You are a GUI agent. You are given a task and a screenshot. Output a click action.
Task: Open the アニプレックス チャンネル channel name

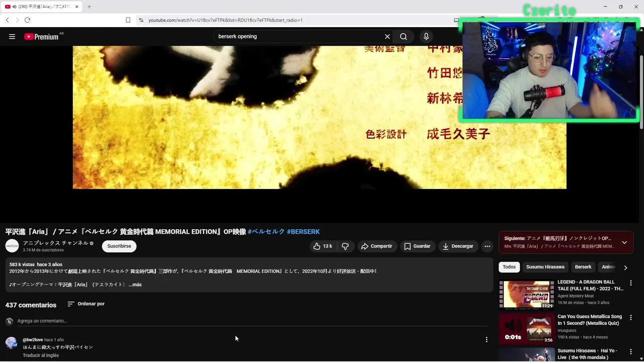[55, 243]
